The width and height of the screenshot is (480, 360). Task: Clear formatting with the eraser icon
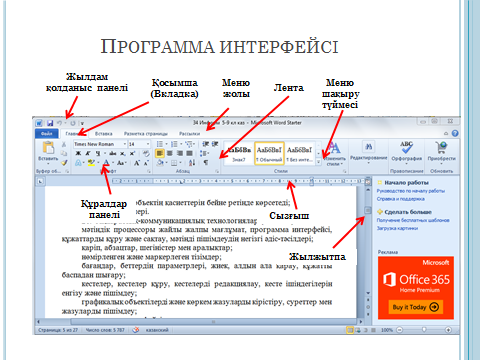[146, 153]
